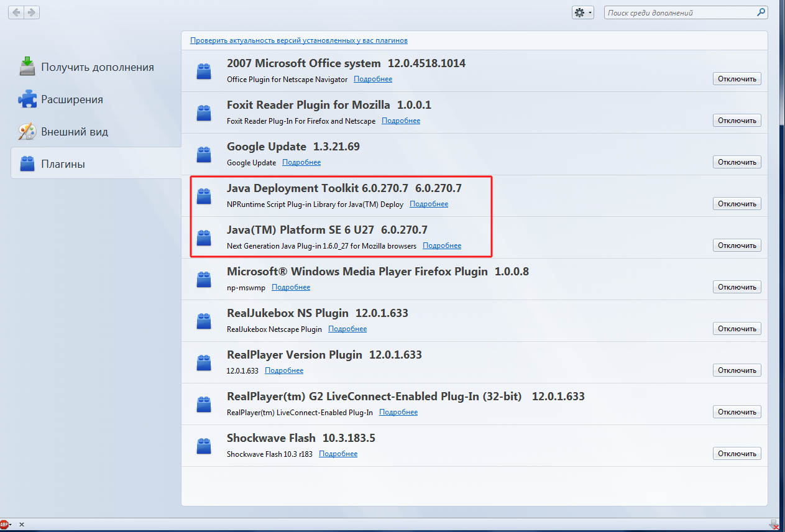
Task: Open 'Подробнее' for the Foxit Reader Plug-In
Action: point(401,121)
